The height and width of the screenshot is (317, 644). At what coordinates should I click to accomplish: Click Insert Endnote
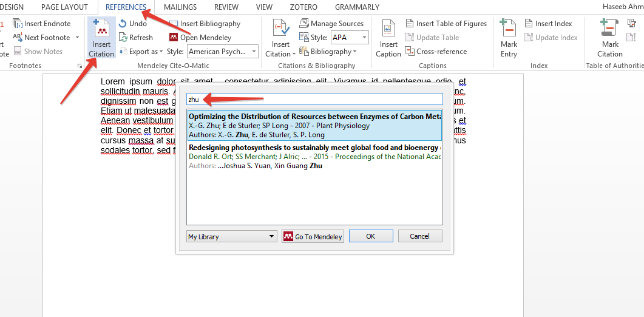pyautogui.click(x=41, y=24)
